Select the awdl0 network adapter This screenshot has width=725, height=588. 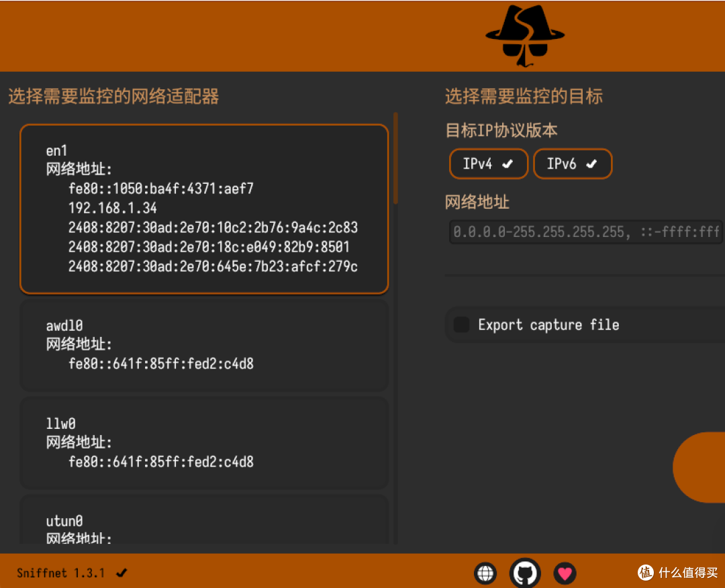[x=204, y=346]
